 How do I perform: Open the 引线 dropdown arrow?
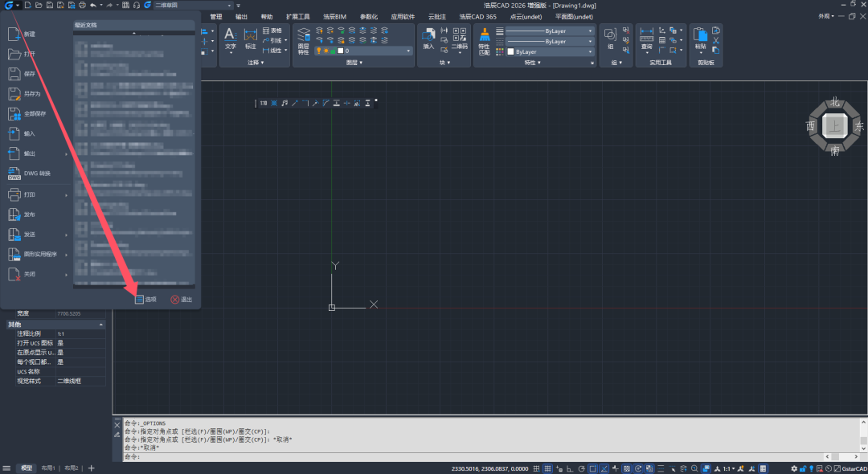point(285,40)
